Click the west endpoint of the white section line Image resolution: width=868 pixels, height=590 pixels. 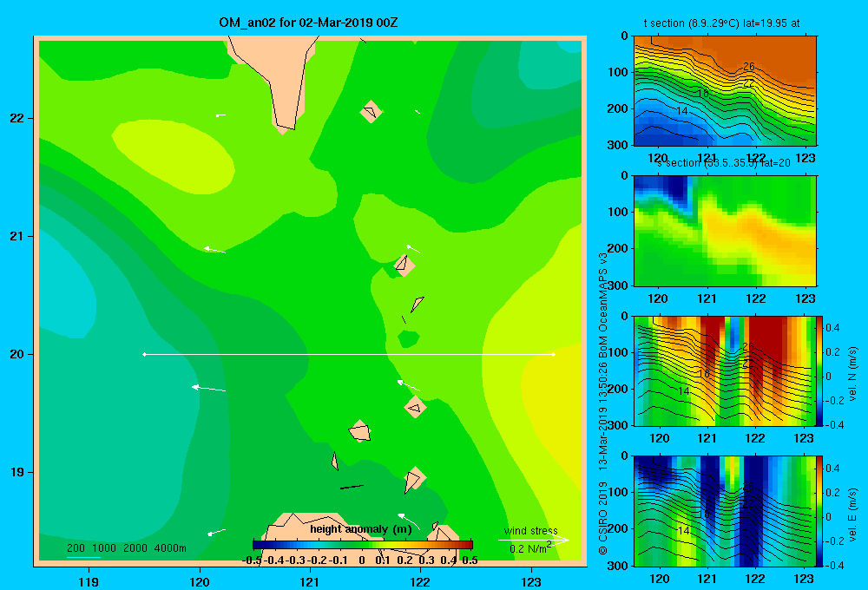[x=144, y=354]
